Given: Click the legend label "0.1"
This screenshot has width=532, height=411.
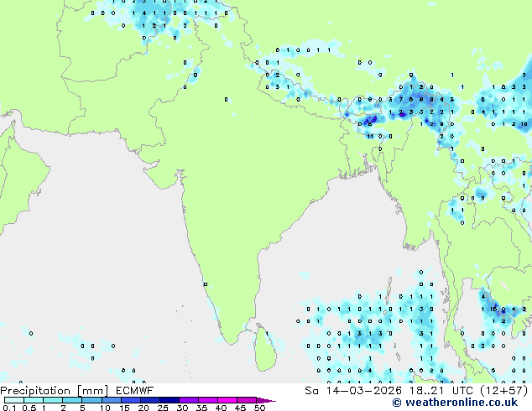Looking at the screenshot, I should (9, 408).
